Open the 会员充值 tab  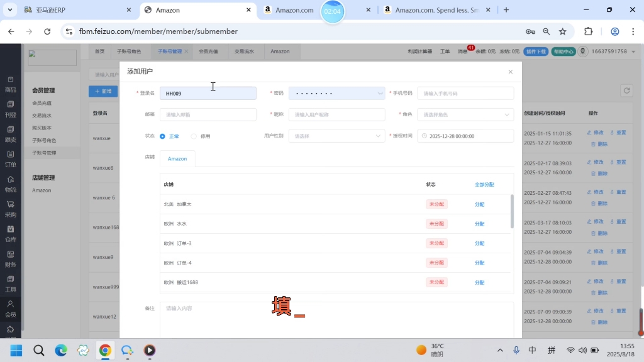tap(208, 52)
